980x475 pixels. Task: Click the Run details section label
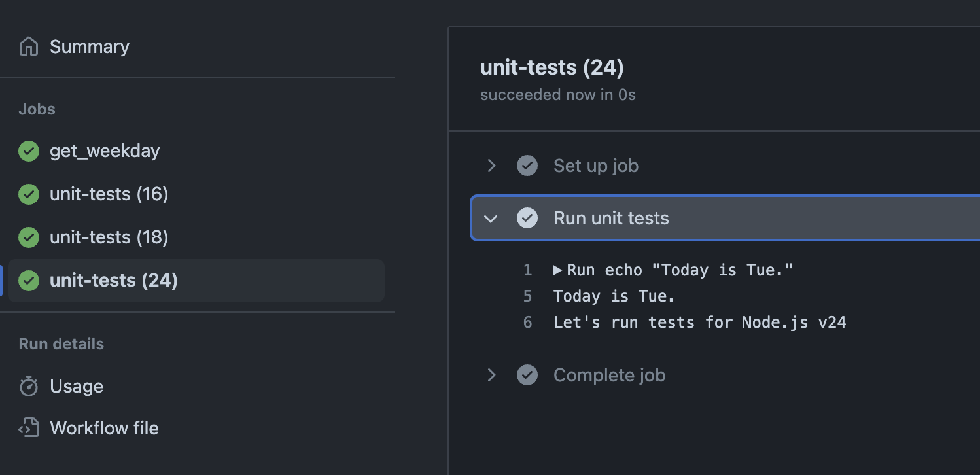click(x=61, y=343)
